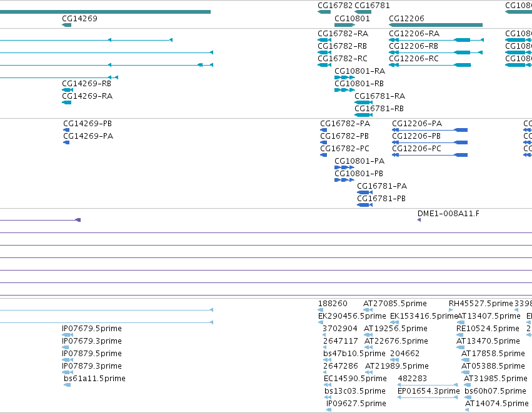Click the CG16782 gene label
Screen dimensions: 532x413
click(335, 6)
